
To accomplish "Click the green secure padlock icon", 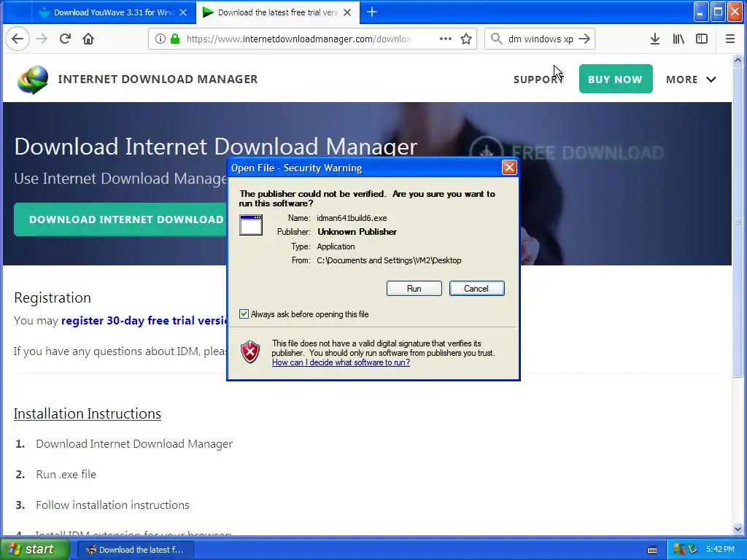I will [175, 39].
